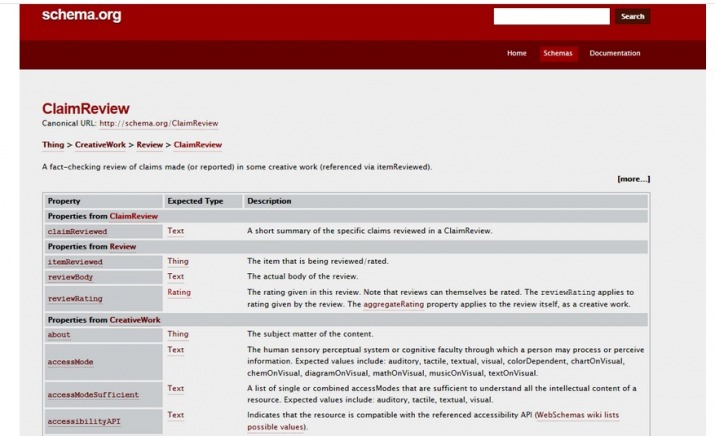
Task: Open the reviewBody property link
Action: (x=70, y=277)
